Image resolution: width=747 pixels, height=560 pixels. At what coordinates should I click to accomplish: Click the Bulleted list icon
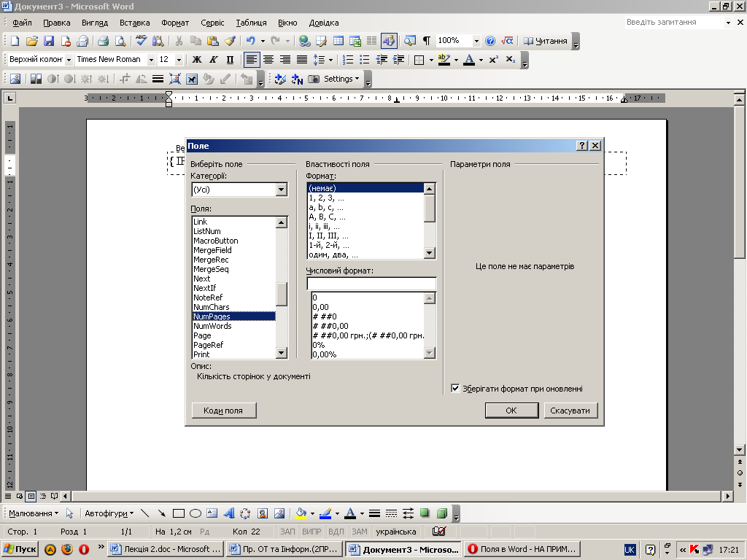pyautogui.click(x=365, y=60)
